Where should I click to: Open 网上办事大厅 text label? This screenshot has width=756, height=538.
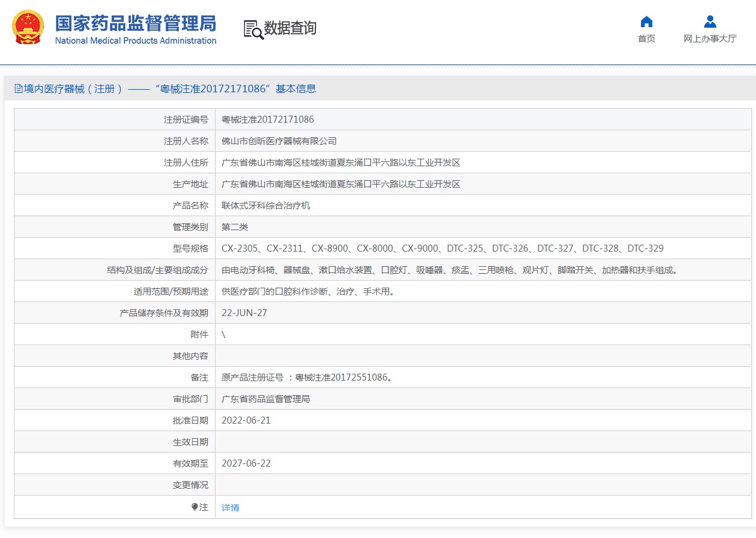(x=710, y=39)
